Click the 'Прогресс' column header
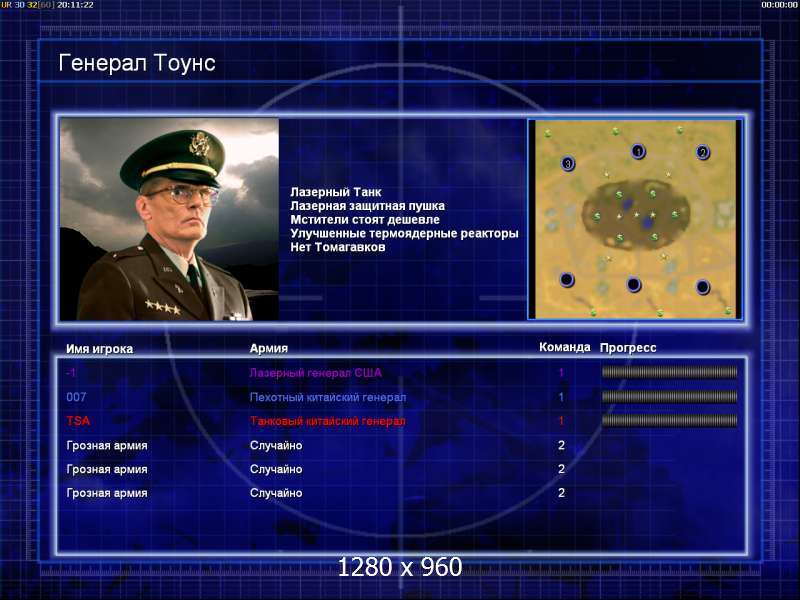Image resolution: width=800 pixels, height=600 pixels. click(628, 348)
